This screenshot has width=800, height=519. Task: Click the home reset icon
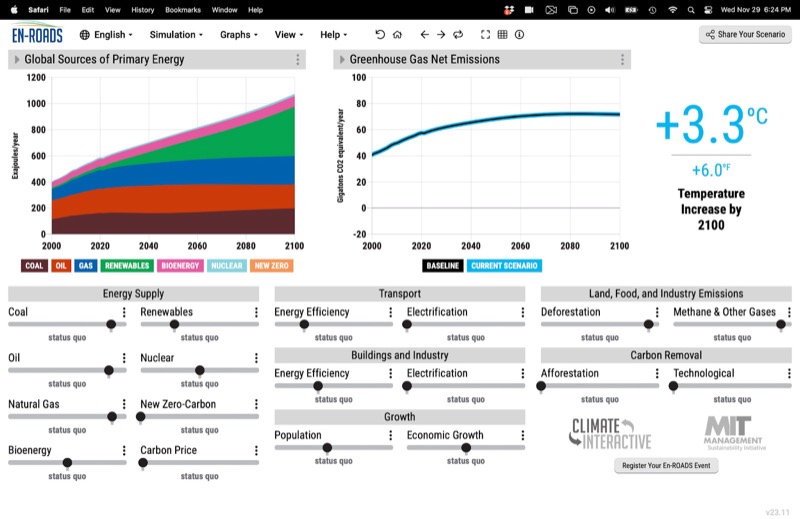pos(397,34)
